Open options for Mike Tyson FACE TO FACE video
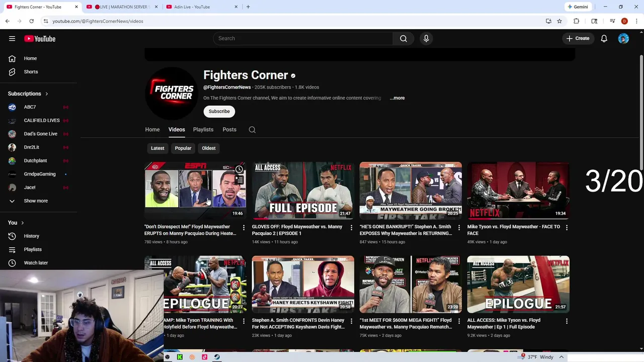 pos(567,228)
